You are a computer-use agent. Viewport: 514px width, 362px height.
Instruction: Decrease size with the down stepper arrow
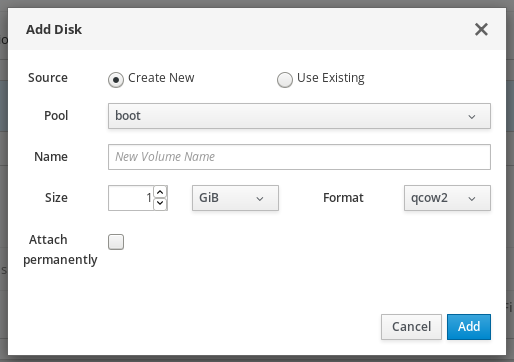coord(160,203)
